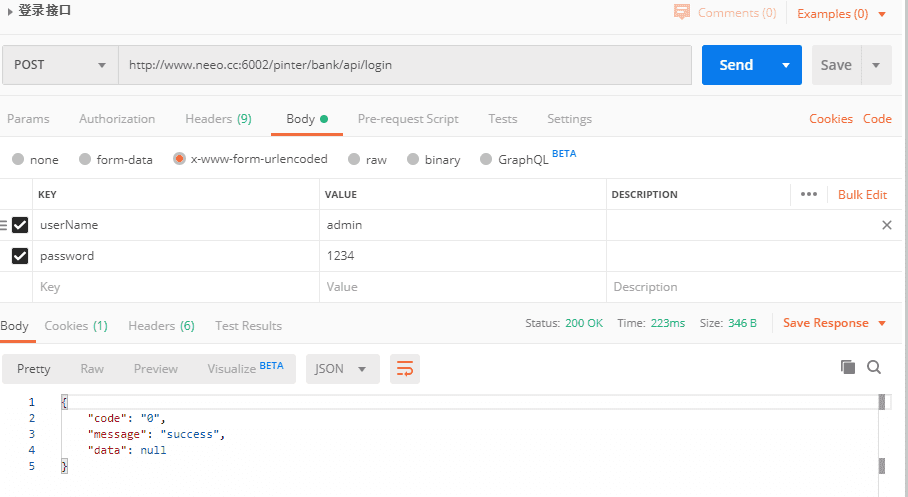
Task: Click the 1234 value cell
Action: pos(463,255)
